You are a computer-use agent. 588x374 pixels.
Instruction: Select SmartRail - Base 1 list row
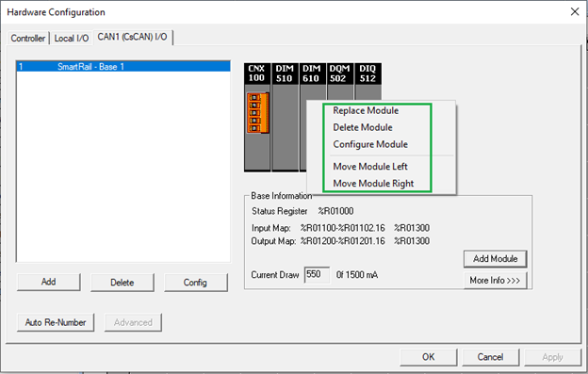tap(123, 67)
